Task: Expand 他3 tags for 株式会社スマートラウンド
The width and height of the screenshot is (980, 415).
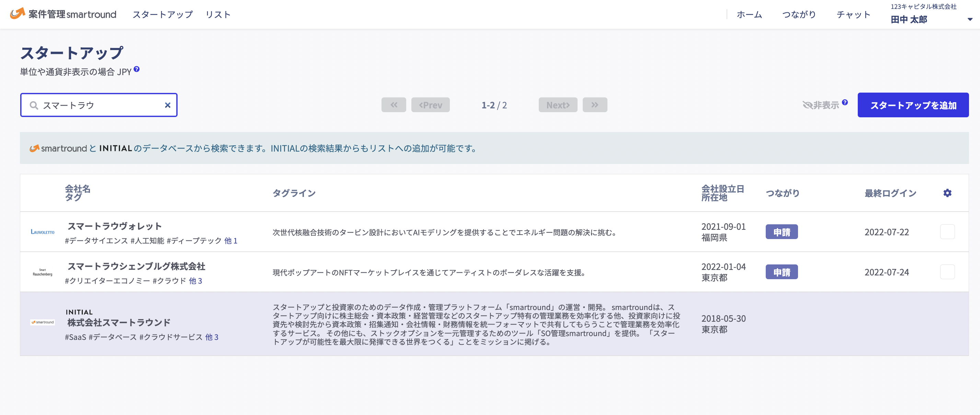Action: (212, 337)
